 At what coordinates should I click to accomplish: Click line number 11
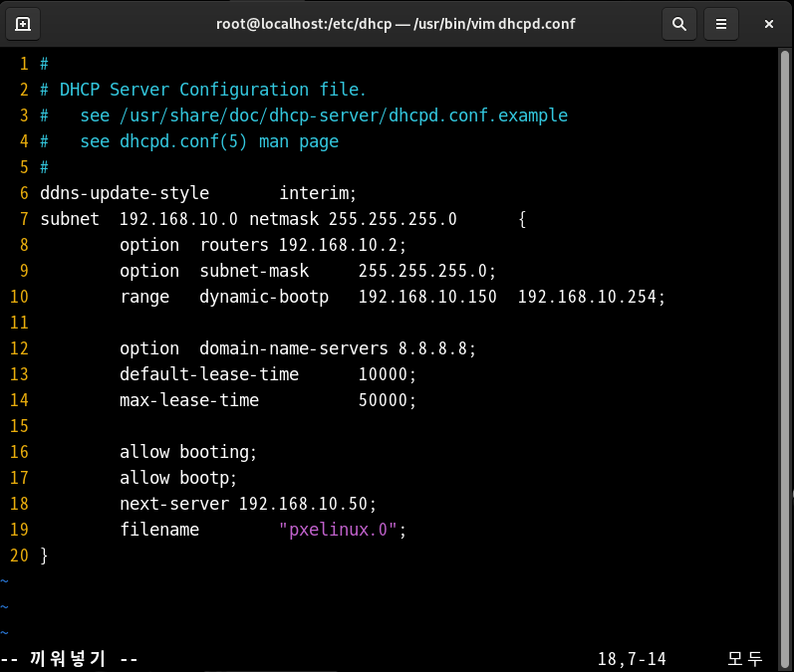19,323
